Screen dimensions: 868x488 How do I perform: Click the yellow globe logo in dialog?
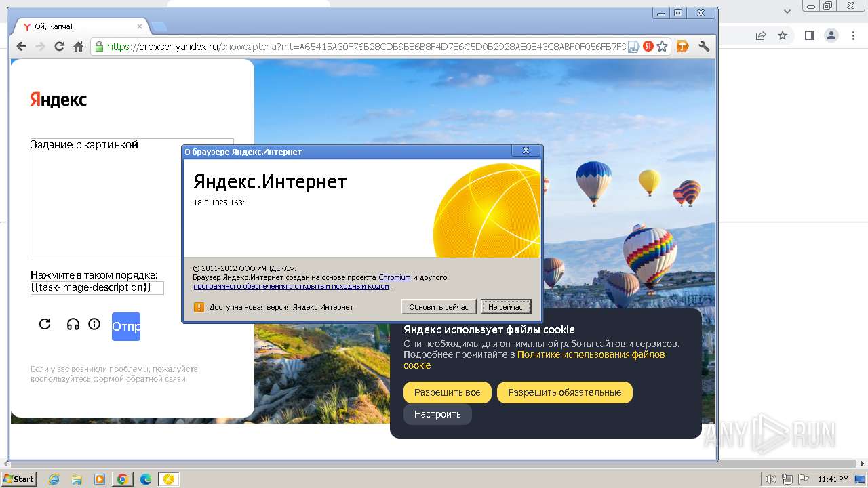487,211
